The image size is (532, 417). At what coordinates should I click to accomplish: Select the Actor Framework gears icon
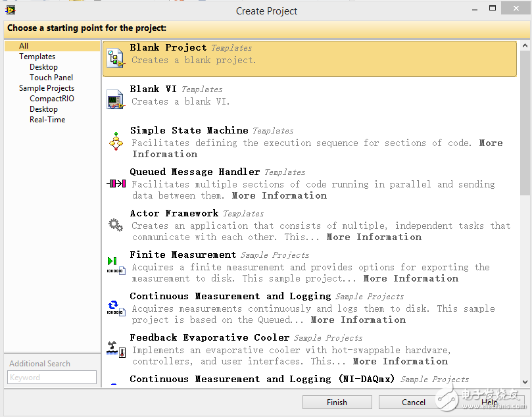pyautogui.click(x=116, y=225)
